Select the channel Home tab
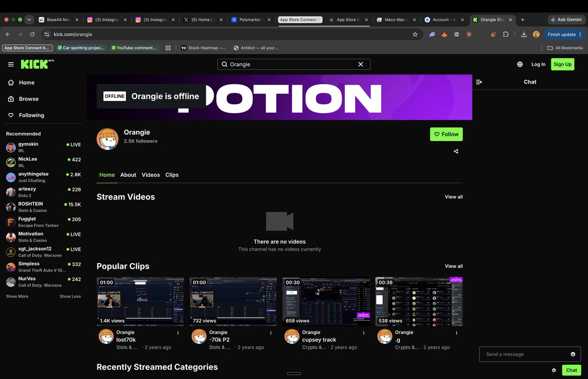Screen dimensions: 588x379 (x=107, y=175)
